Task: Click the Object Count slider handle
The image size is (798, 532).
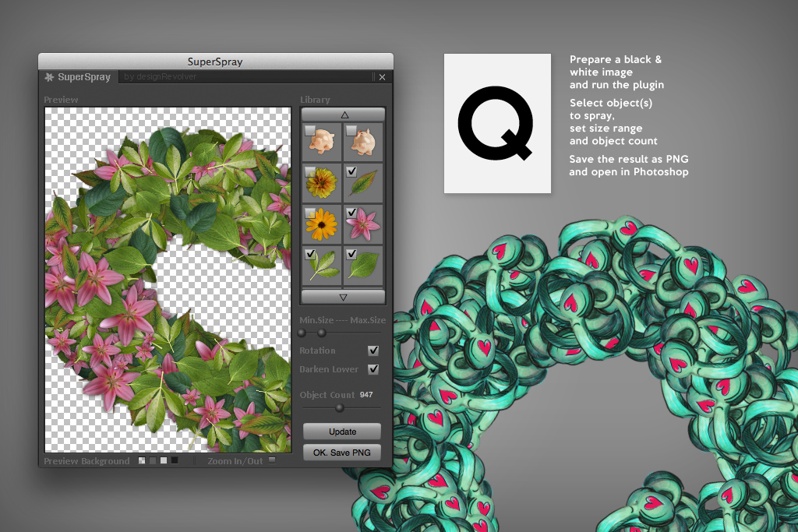Action: pos(340,407)
